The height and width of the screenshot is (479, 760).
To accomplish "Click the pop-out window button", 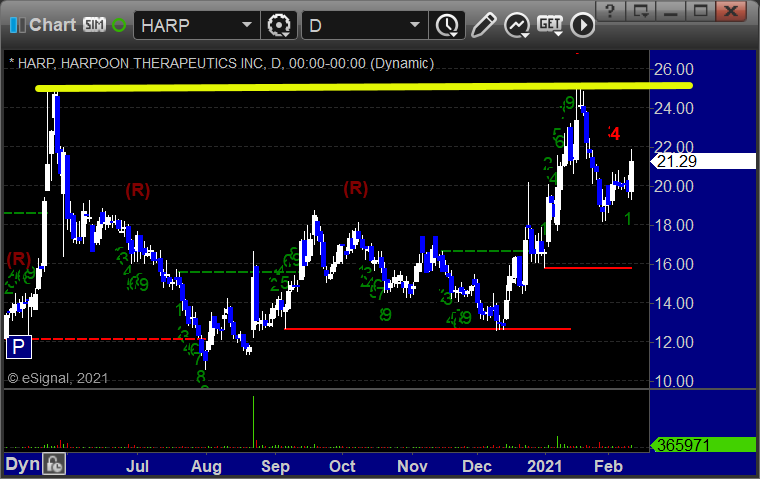I will [640, 11].
